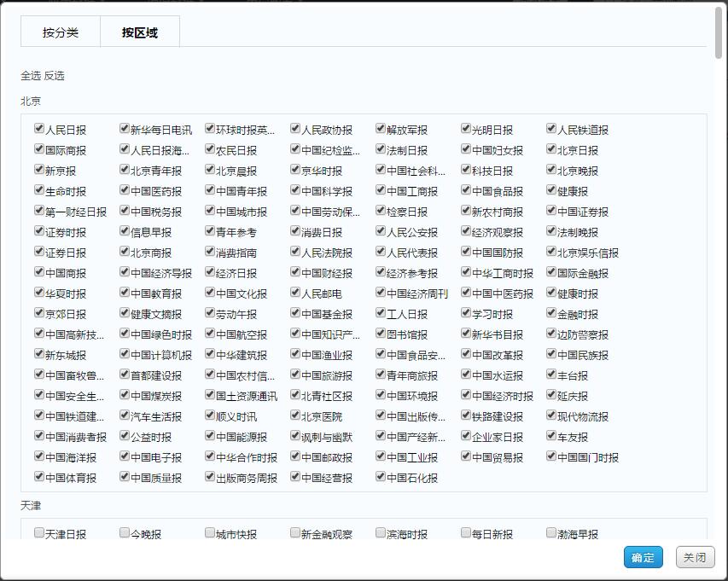Image resolution: width=728 pixels, height=581 pixels.
Task: Select the 按区域 tab
Action: pos(140,32)
